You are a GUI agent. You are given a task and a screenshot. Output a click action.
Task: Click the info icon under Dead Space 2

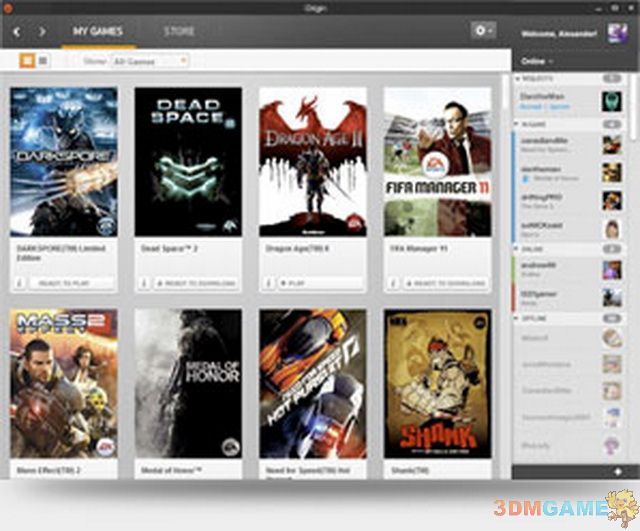pos(144,283)
